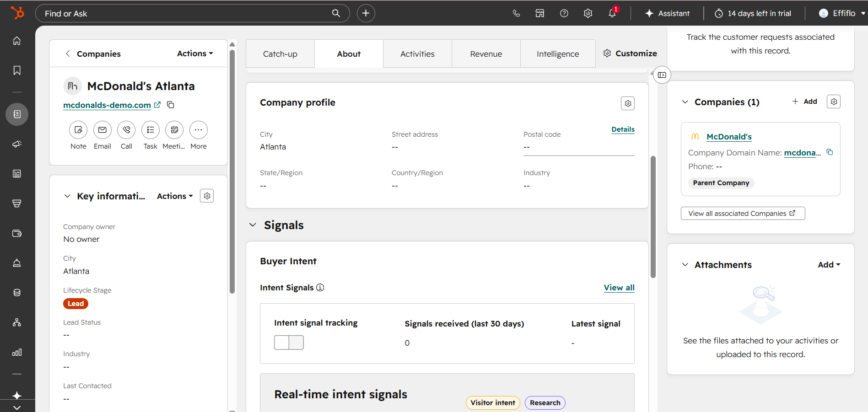Open Bookmarks in left sidebar
Viewport: 868px width, 412px height.
click(17, 70)
